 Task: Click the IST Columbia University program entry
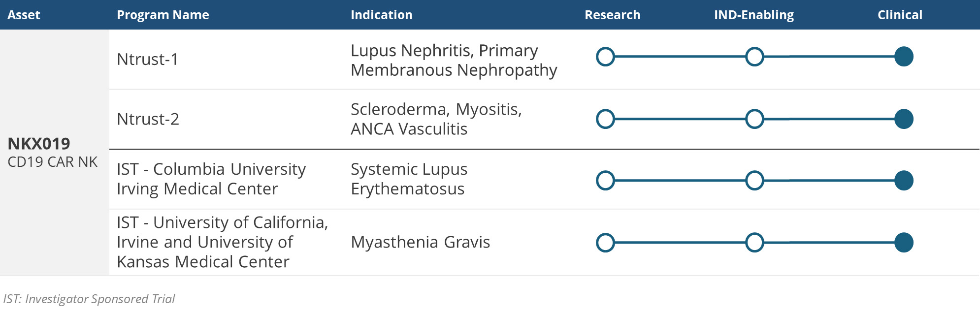211,179
